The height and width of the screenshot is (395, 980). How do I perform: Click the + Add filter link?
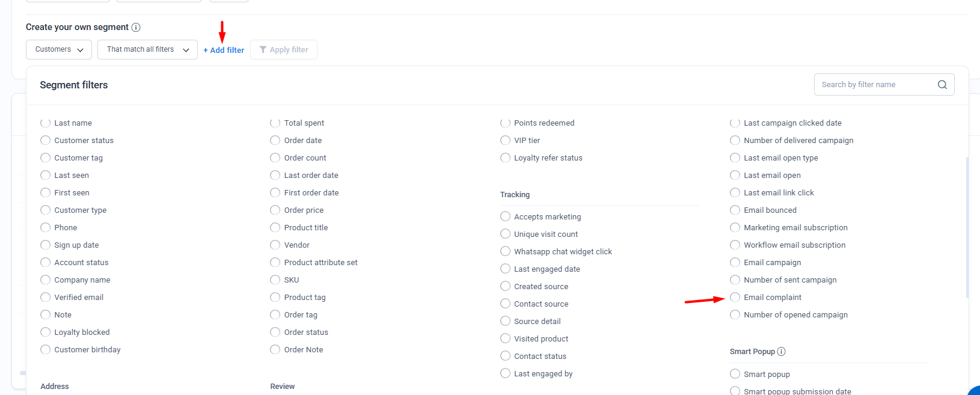pos(224,51)
